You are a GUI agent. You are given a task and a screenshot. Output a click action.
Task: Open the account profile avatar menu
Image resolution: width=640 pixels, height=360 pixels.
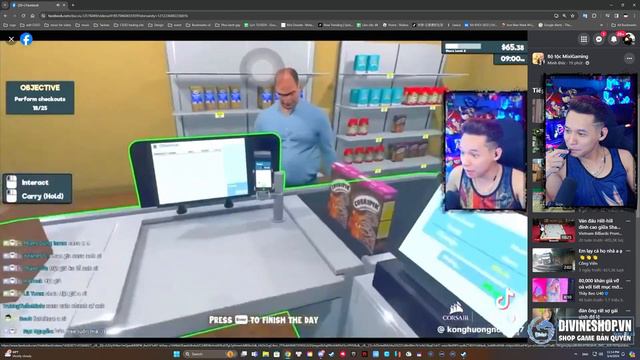629,39
